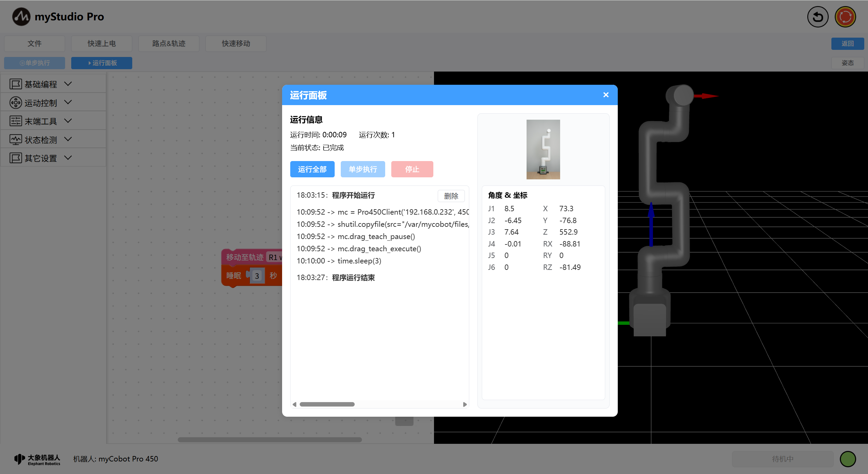The image size is (868, 474).
Task: Expand the 状态检测 chevron
Action: pos(68,139)
